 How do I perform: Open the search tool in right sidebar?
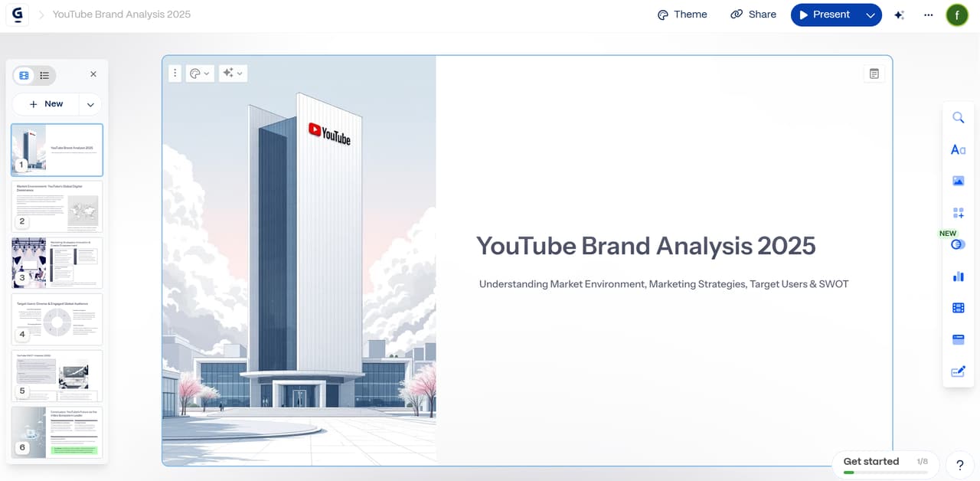pos(958,117)
